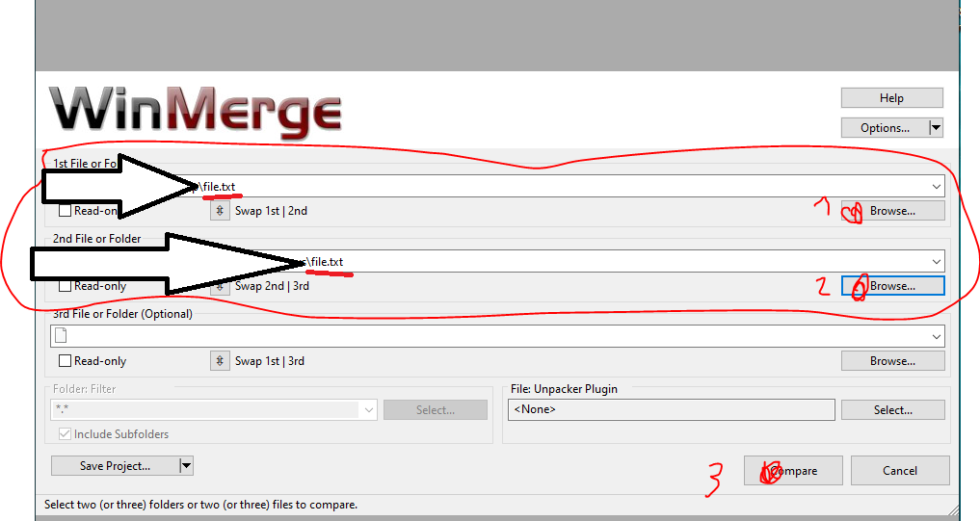Click the 'Swap 2nd | 3rd' label
The image size is (980, 521).
tap(272, 285)
